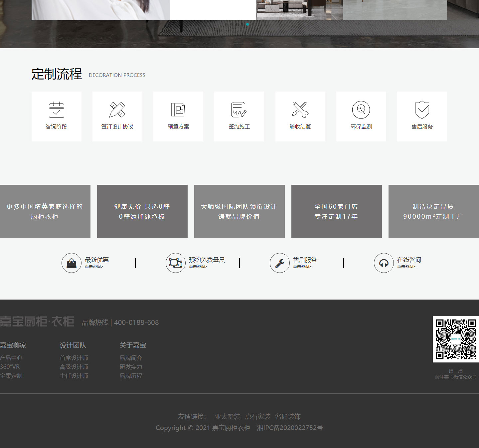Open the headset icon for 在线咨询

(384, 263)
